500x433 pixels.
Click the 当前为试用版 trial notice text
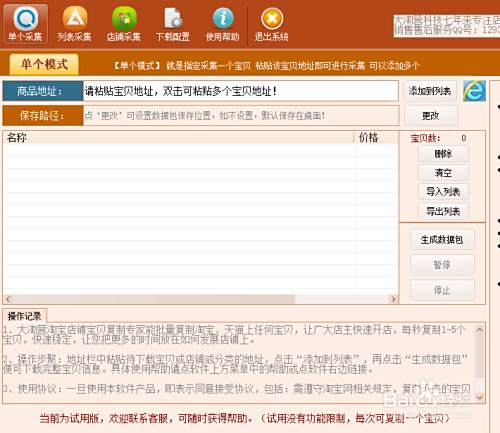245,418
